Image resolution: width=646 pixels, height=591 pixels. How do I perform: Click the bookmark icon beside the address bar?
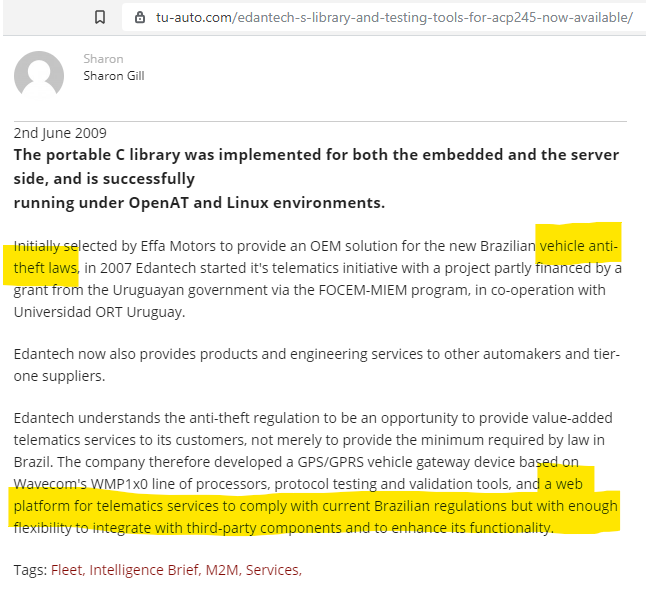tap(100, 17)
